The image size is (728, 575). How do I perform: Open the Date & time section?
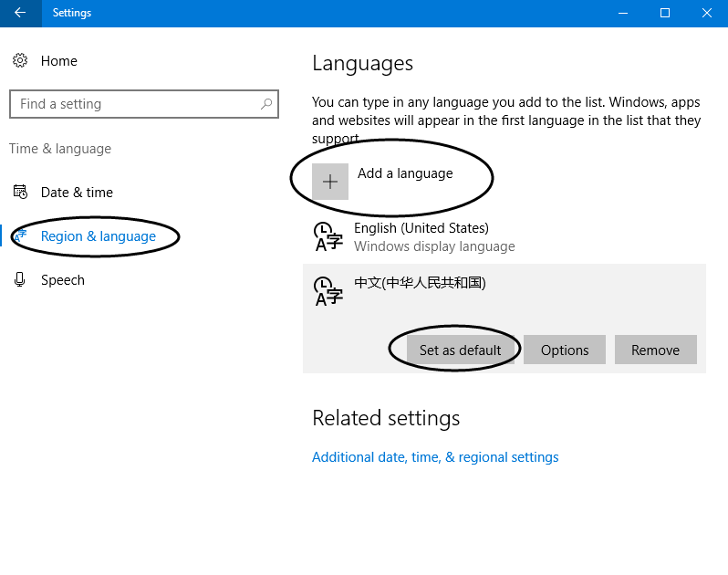pos(77,193)
